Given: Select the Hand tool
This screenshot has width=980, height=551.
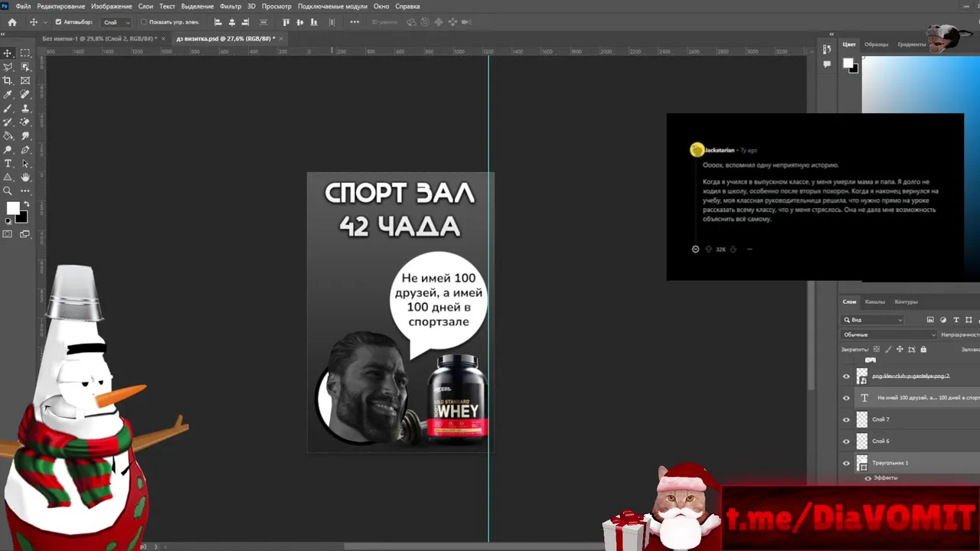Looking at the screenshot, I should 25,177.
